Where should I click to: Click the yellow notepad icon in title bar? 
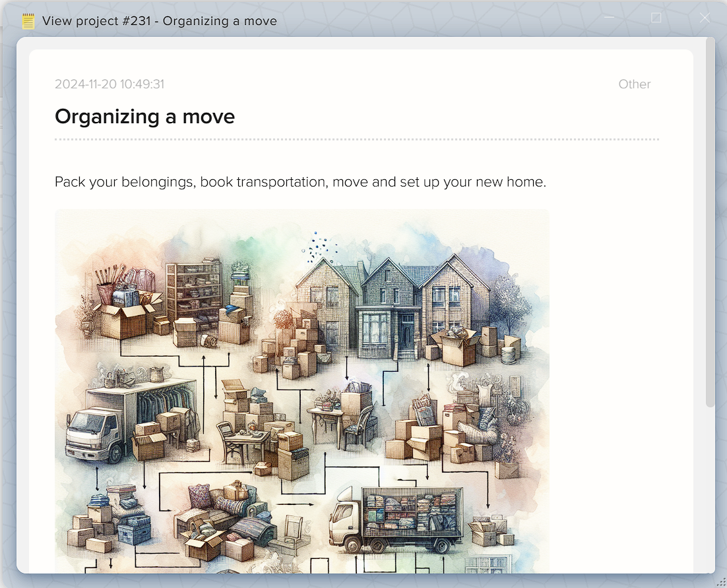pos(28,21)
